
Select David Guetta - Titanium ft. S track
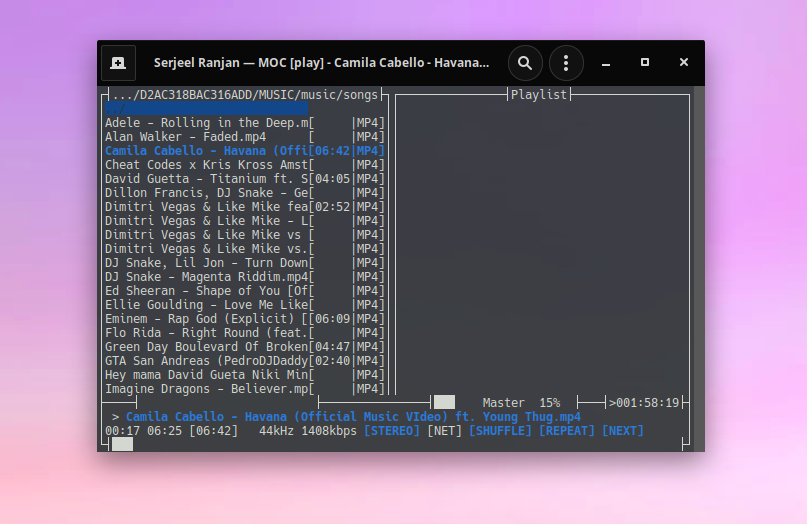click(244, 179)
